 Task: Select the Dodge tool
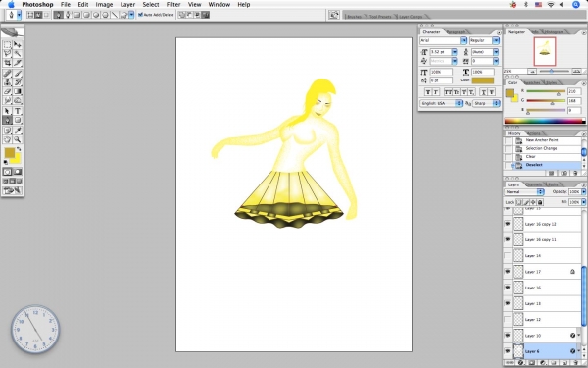(x=18, y=100)
